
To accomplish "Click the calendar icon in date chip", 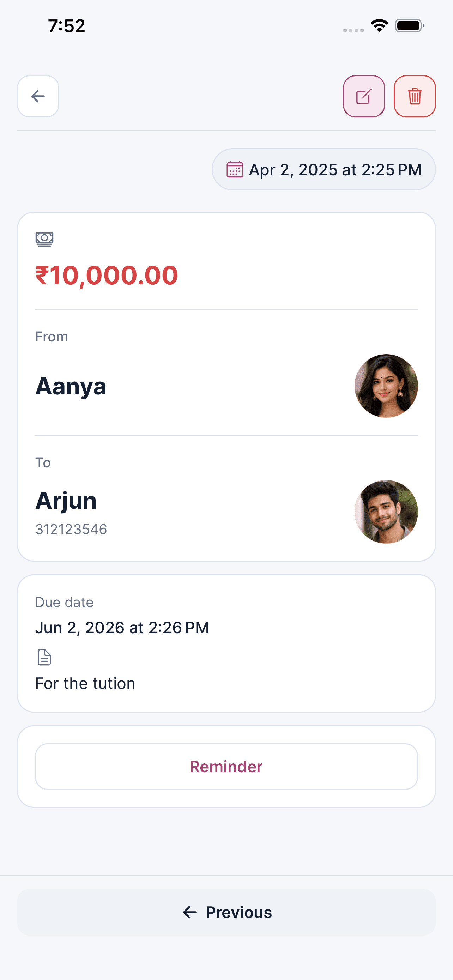I will (235, 169).
